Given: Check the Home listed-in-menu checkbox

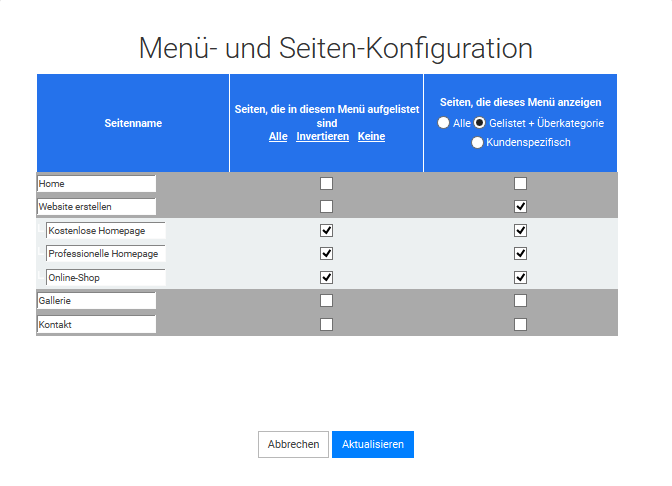Looking at the screenshot, I should (326, 183).
